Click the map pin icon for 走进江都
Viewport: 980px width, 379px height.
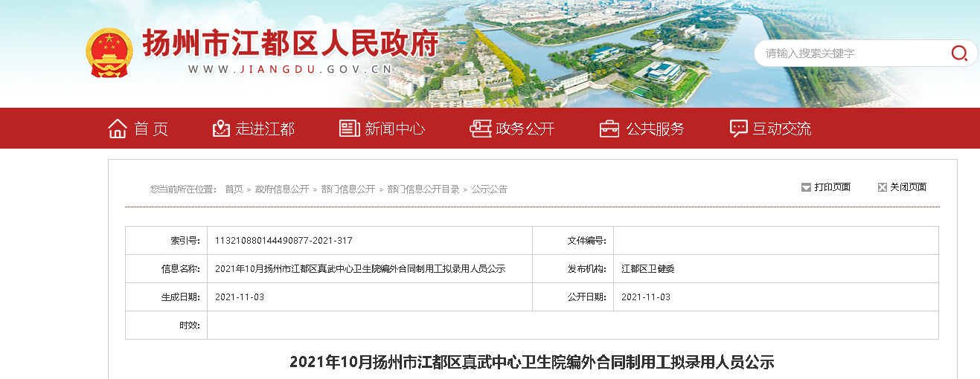(x=221, y=129)
